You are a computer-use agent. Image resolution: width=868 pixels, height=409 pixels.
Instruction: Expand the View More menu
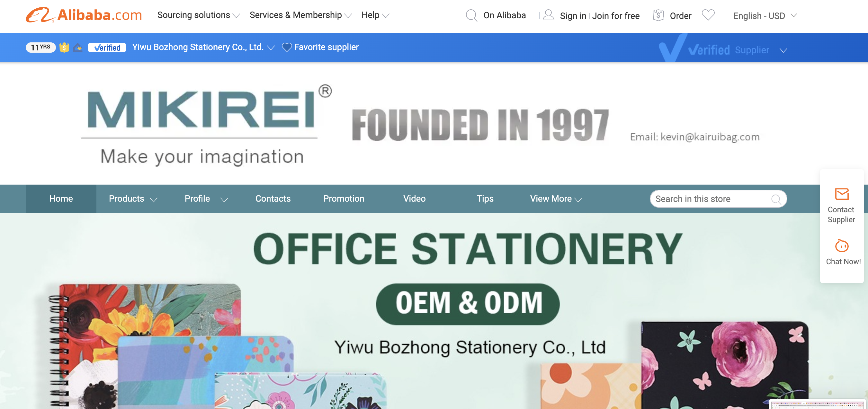click(556, 199)
